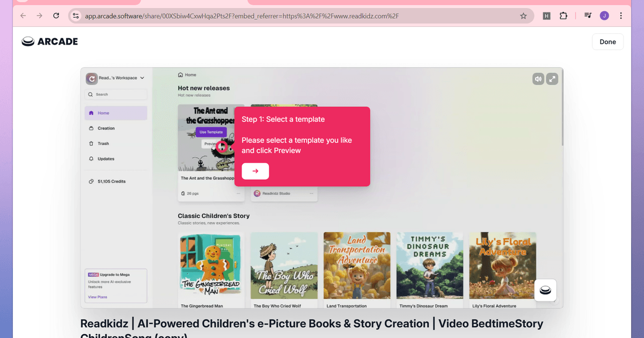Click 'Upgrade to Mega' text
This screenshot has height=338, width=644.
coord(116,274)
